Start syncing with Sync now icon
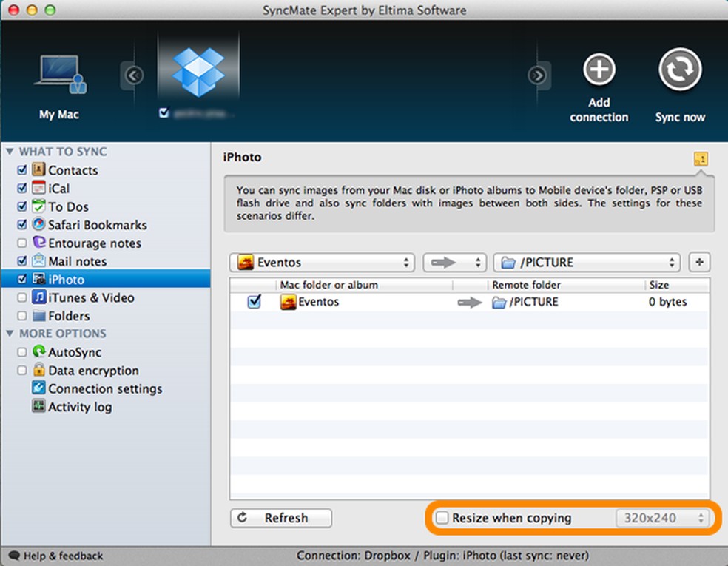The image size is (728, 566). [680, 70]
